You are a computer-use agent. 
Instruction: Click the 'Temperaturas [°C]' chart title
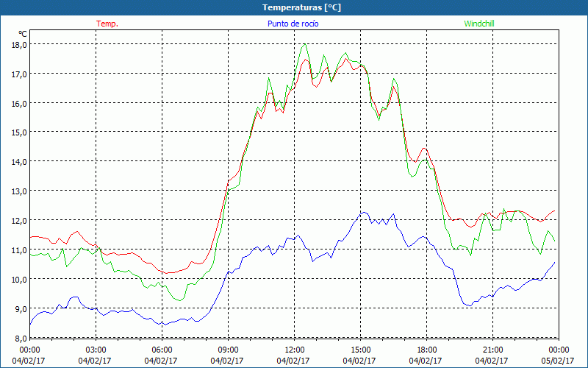click(301, 7)
